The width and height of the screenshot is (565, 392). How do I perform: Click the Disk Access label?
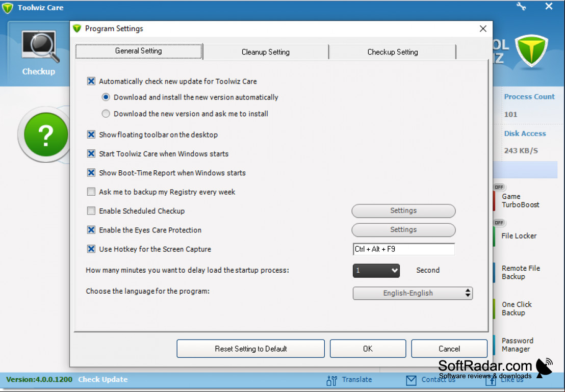tap(525, 134)
